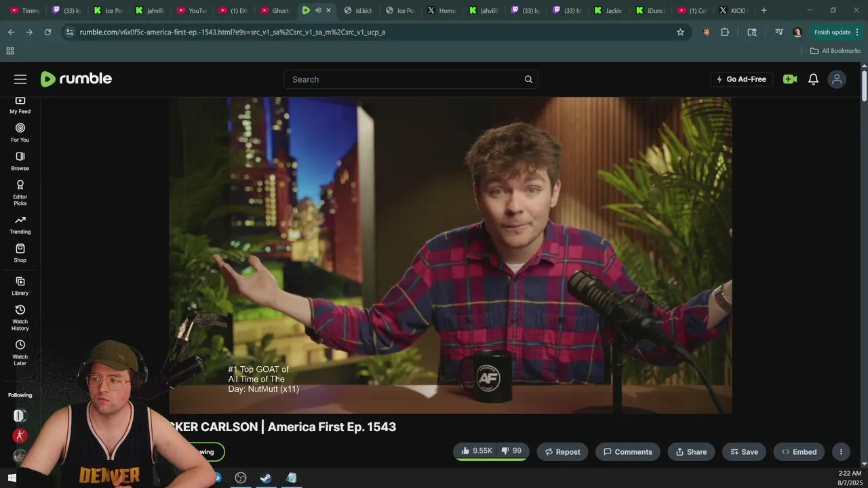
Task: Open the Windows Start menu
Action: (12, 478)
